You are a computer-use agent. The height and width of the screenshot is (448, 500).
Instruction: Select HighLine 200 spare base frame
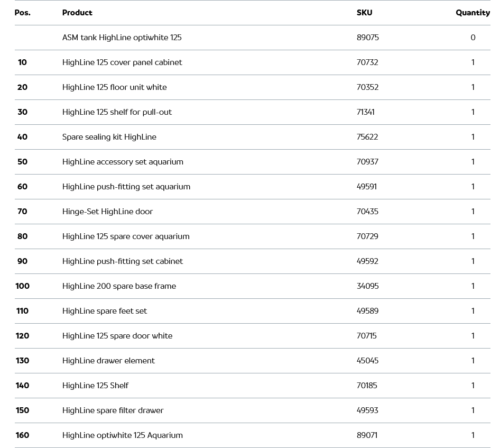[x=119, y=286]
